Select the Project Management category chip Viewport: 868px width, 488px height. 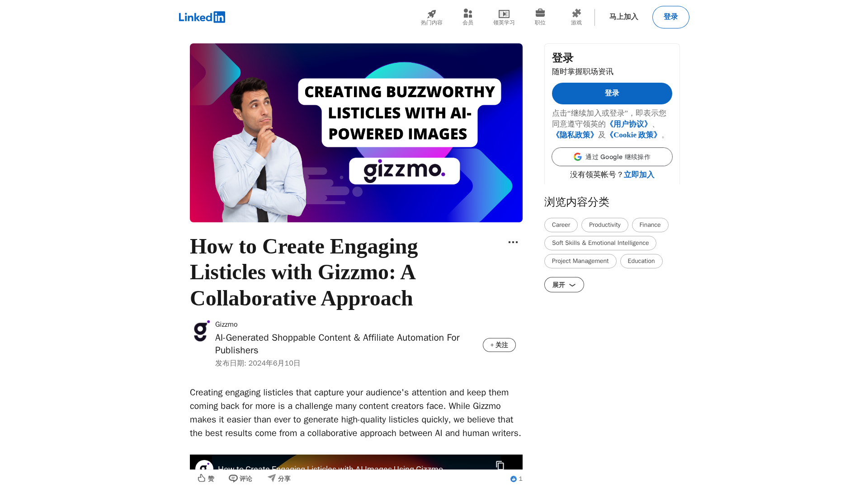(580, 261)
